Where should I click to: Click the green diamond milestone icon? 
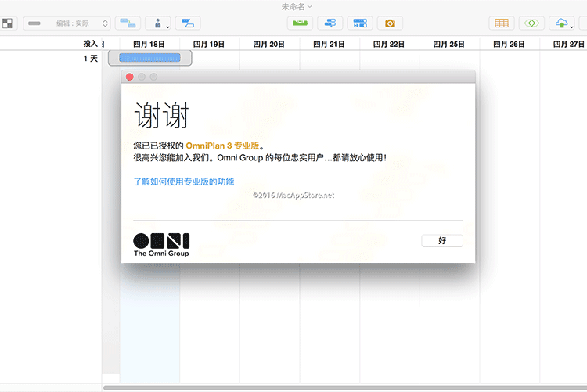tap(531, 23)
